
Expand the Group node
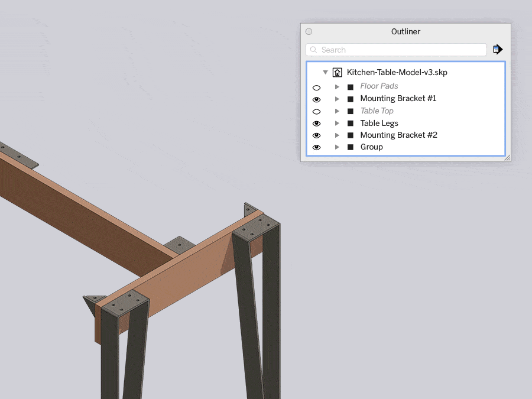(337, 147)
